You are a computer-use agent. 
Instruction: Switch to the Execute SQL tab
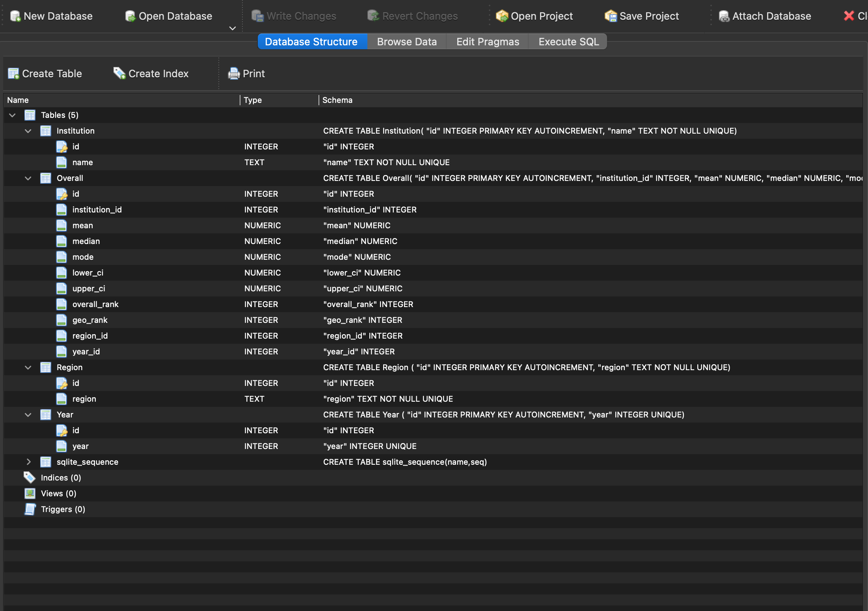[x=568, y=42]
